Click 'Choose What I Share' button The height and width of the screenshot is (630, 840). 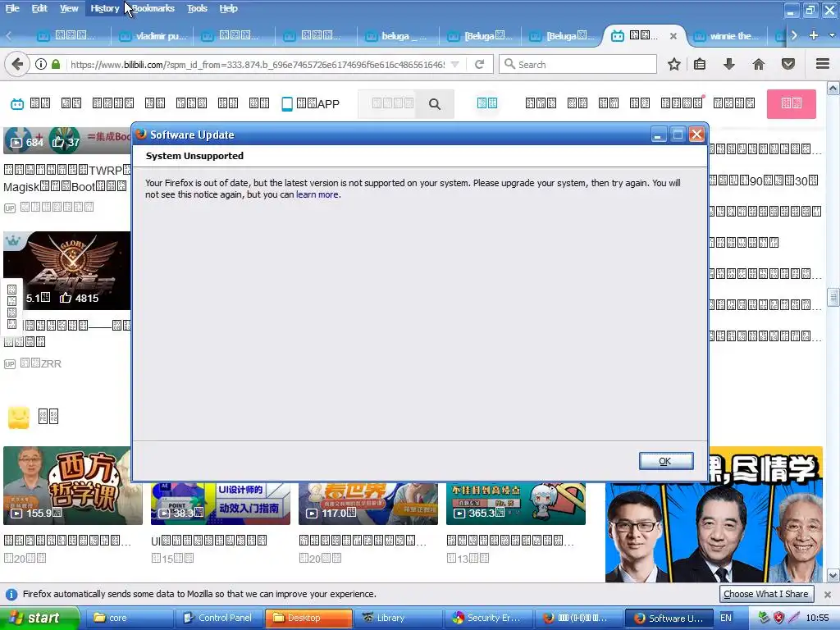[x=766, y=594]
